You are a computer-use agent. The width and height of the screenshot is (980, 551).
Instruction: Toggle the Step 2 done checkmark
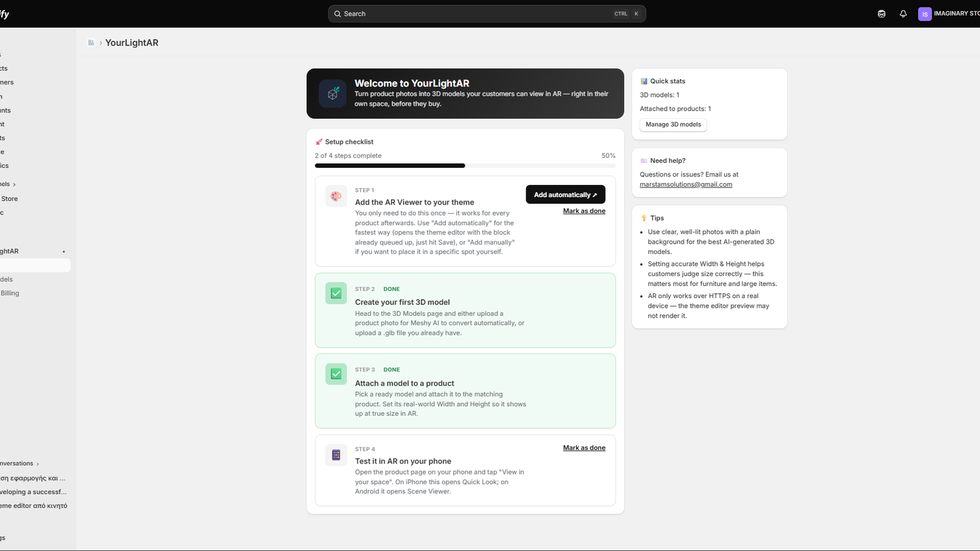(336, 293)
